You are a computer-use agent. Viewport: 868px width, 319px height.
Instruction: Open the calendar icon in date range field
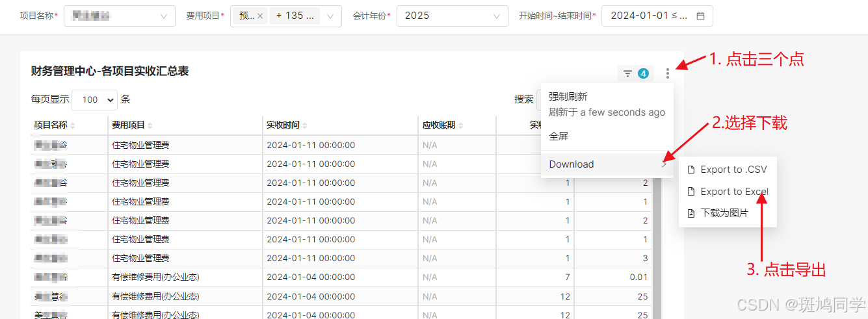click(700, 16)
